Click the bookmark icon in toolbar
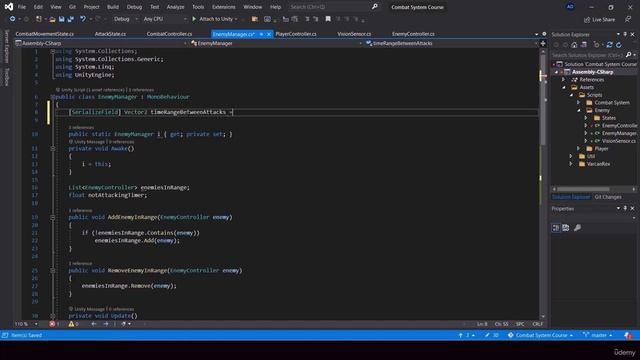Screen dimensions: 640x360 (x=328, y=19)
